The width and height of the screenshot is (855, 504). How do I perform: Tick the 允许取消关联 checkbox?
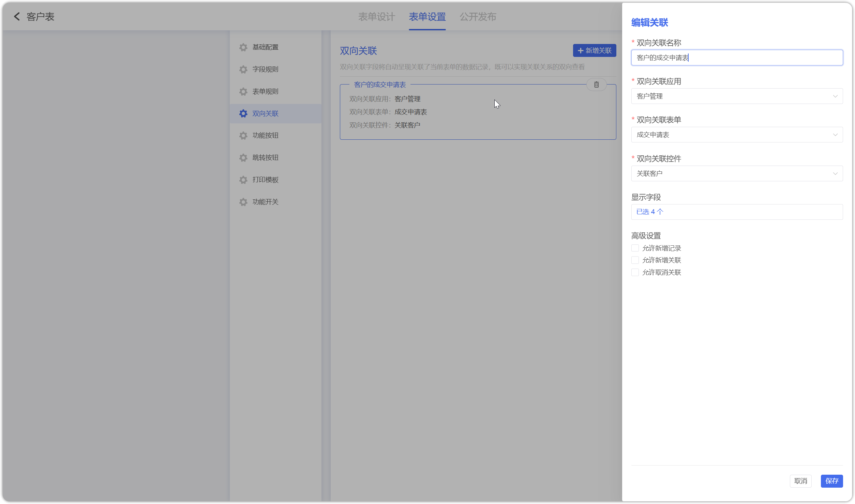(x=635, y=272)
